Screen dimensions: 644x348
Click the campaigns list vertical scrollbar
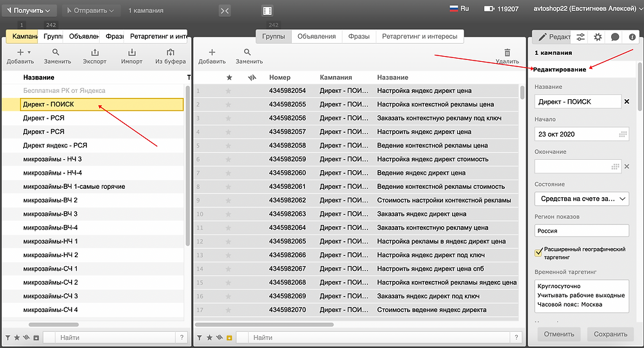point(187,166)
